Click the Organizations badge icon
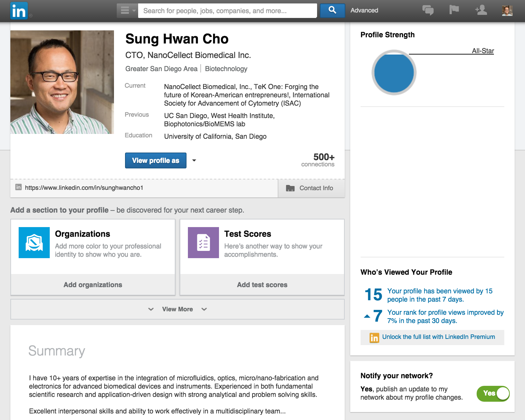The width and height of the screenshot is (525, 420). pos(34,243)
